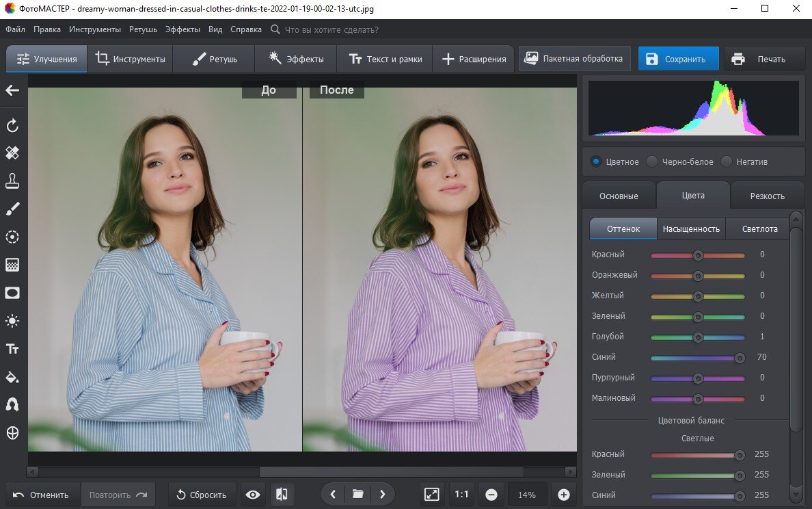Click the Отменить button
This screenshot has width=812, height=509.
click(42, 495)
